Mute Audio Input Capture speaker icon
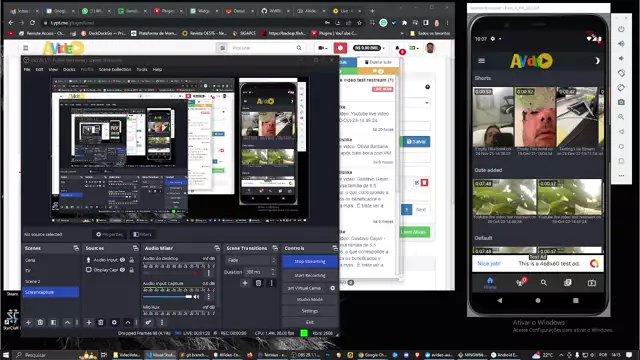640x360 pixels. [196, 297]
